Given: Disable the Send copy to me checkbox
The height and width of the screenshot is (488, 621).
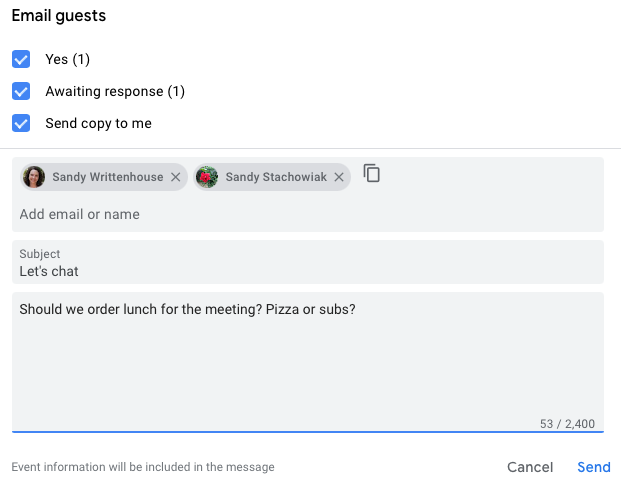Looking at the screenshot, I should point(21,123).
